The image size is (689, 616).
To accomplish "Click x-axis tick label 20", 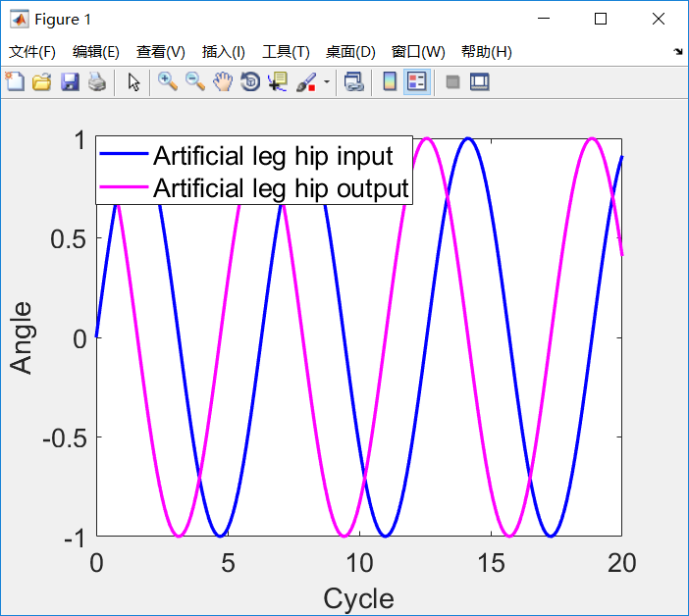I will [622, 563].
